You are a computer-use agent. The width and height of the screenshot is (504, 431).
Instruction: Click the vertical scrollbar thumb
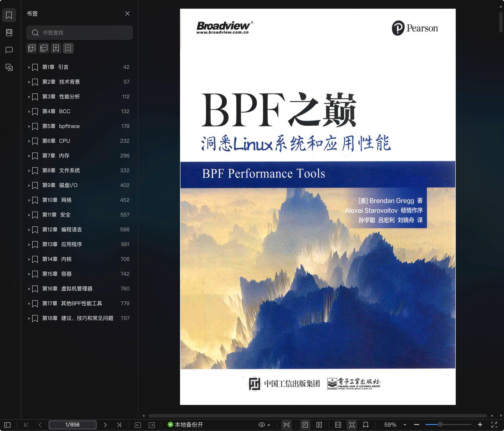click(501, 22)
